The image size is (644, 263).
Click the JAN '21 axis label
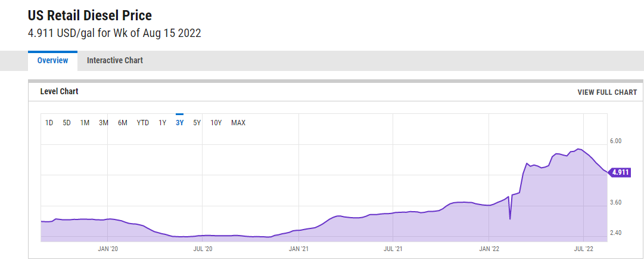(298, 249)
